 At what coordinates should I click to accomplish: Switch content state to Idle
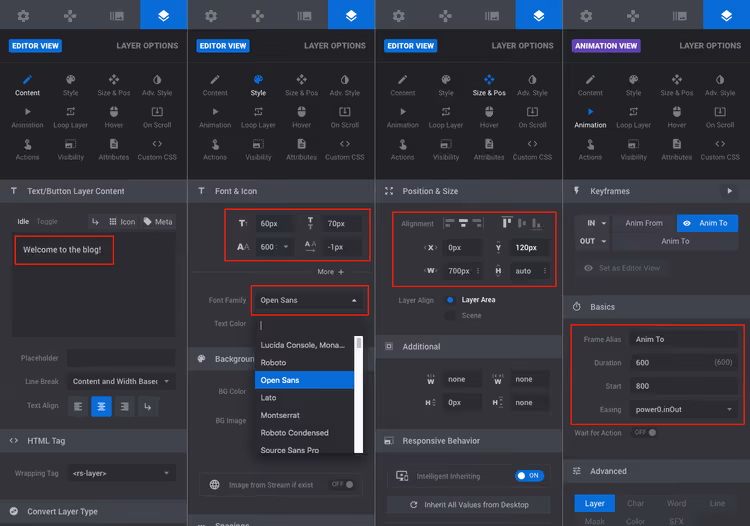[x=23, y=221]
